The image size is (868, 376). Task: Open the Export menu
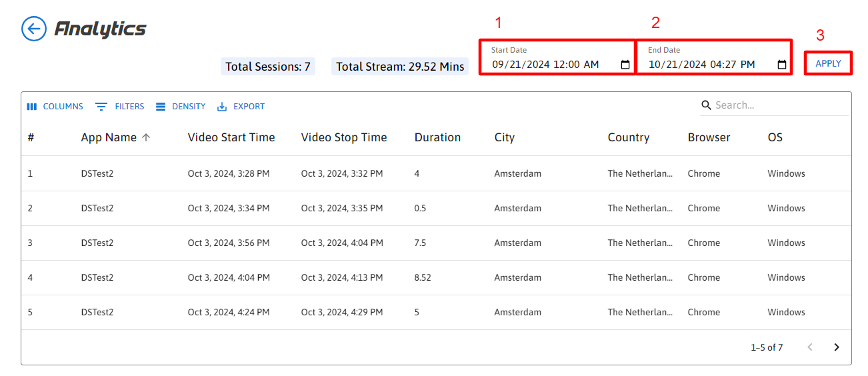coord(241,107)
